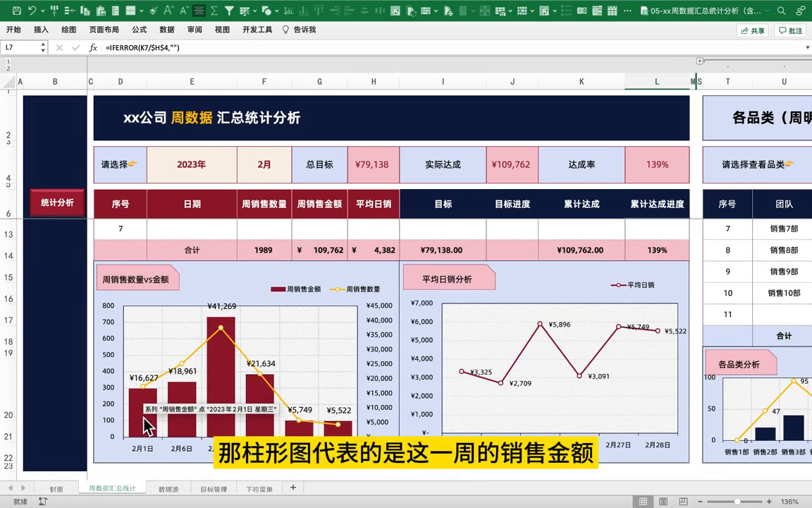Click the 139% 达成率 value cell
This screenshot has height=508, width=812.
click(x=657, y=164)
